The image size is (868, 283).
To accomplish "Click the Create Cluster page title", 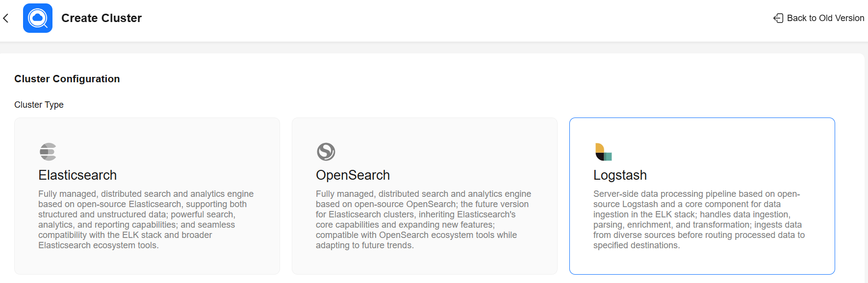I will [102, 18].
